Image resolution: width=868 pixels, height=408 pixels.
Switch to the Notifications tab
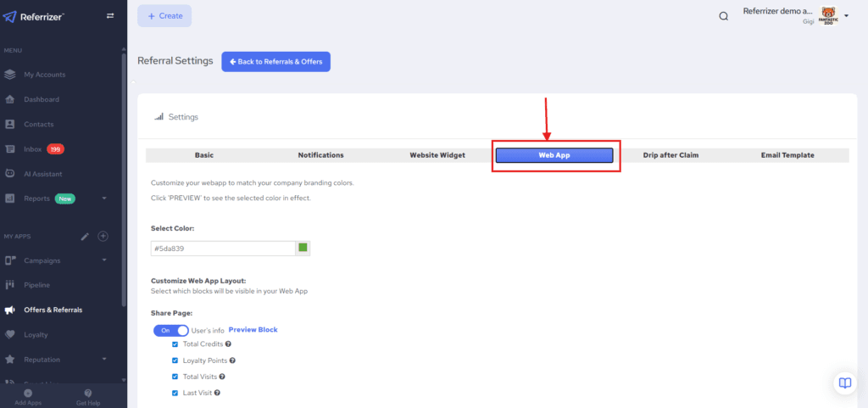[x=320, y=155]
